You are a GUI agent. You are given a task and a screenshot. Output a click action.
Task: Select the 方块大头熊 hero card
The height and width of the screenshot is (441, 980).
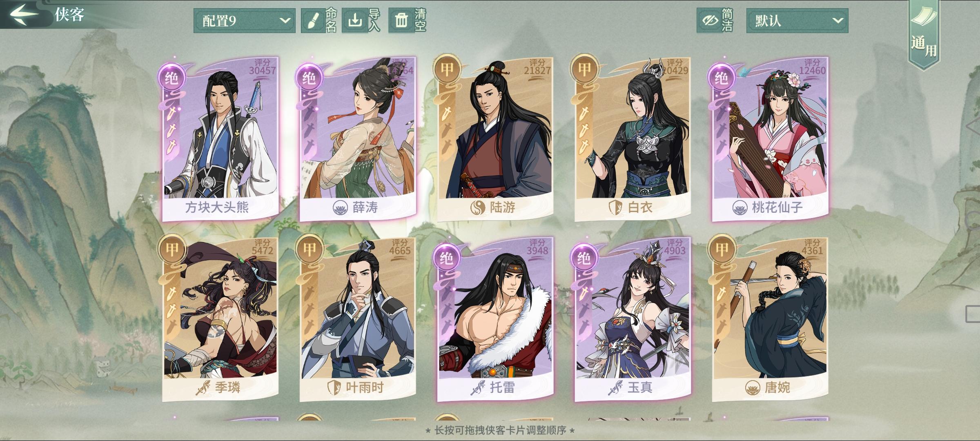tap(220, 139)
